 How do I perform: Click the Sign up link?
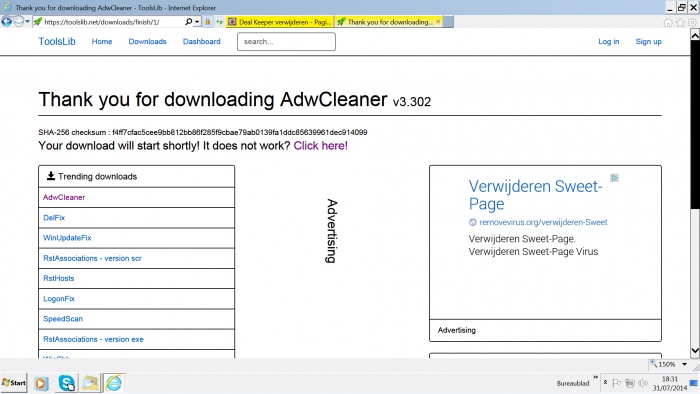[x=648, y=41]
